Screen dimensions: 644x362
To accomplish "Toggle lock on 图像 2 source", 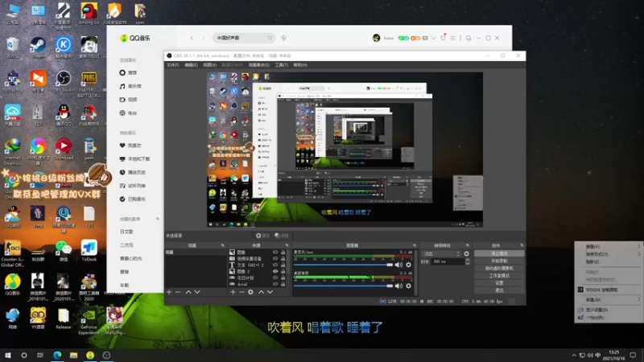I will (283, 271).
